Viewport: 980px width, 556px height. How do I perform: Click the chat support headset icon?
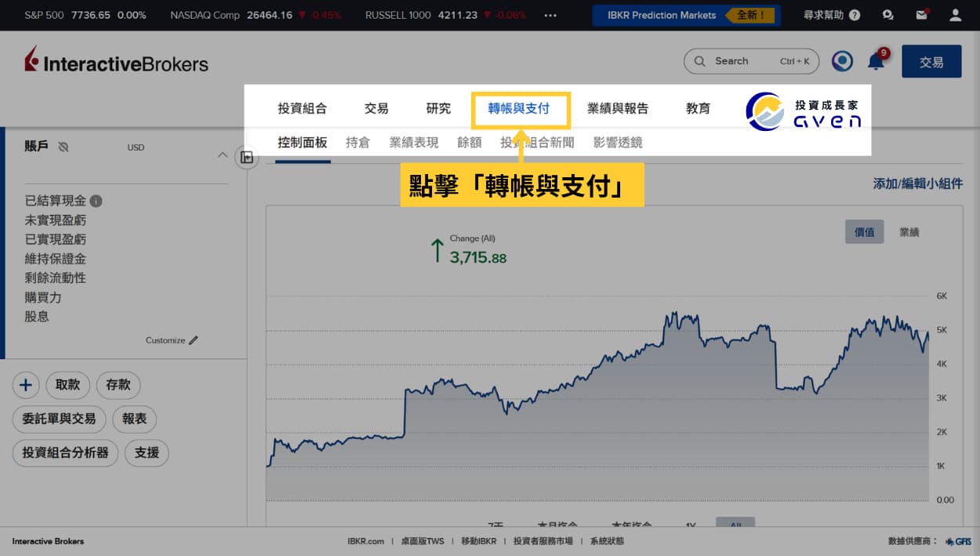click(x=888, y=15)
